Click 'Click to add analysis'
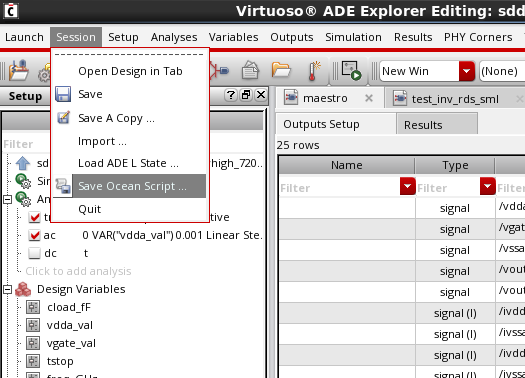Image resolution: width=525 pixels, height=378 pixels. 78,271
